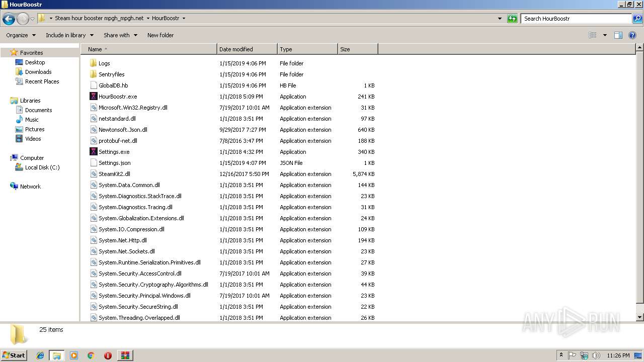644x362 pixels.
Task: Open Music library
Action: click(x=32, y=120)
